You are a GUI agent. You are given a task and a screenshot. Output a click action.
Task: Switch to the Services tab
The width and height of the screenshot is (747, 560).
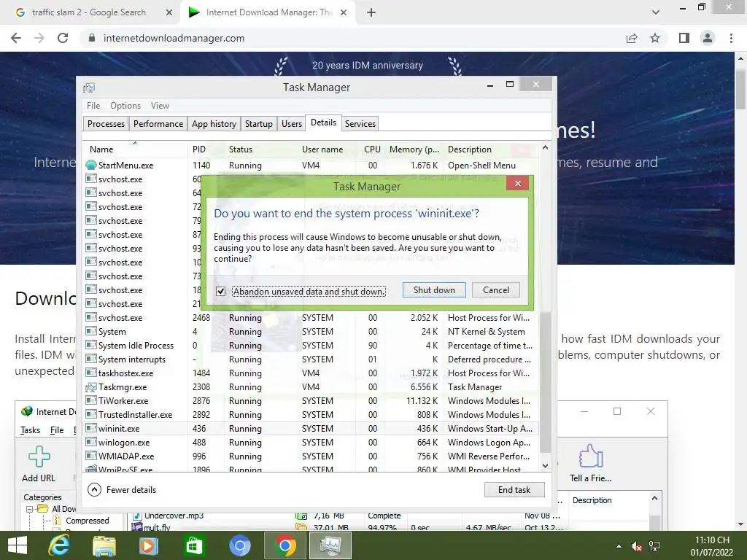pos(360,124)
